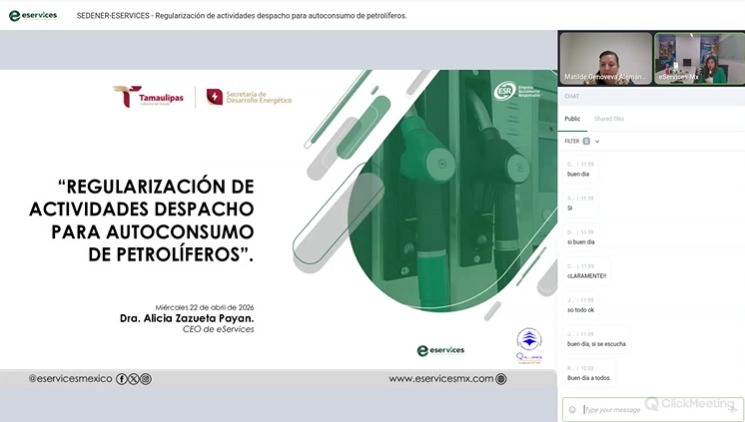This screenshot has width=745, height=422.
Task: Switch to the Public chat tab
Action: pyautogui.click(x=572, y=118)
